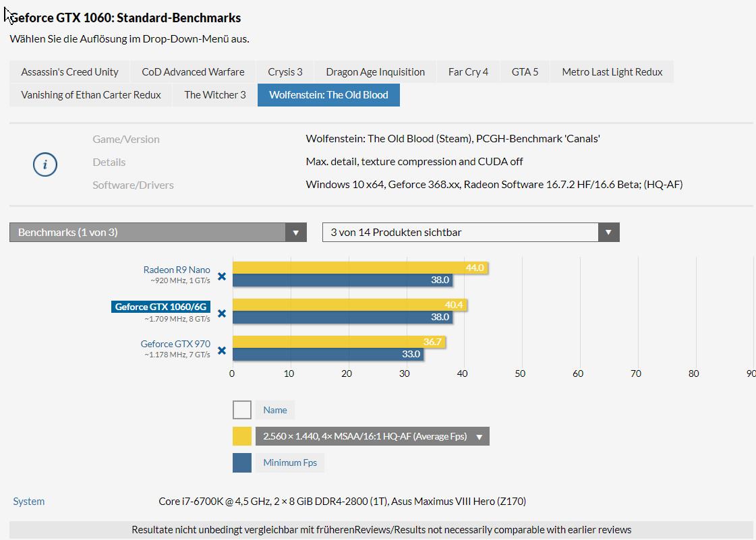Click the Radeon R9 Nano label
756x540 pixels.
click(x=177, y=270)
